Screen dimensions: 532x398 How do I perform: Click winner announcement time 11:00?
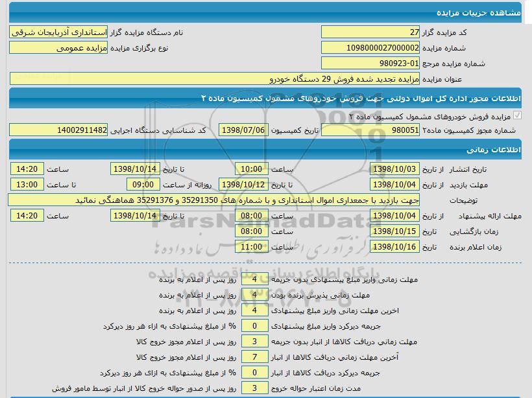(252, 247)
